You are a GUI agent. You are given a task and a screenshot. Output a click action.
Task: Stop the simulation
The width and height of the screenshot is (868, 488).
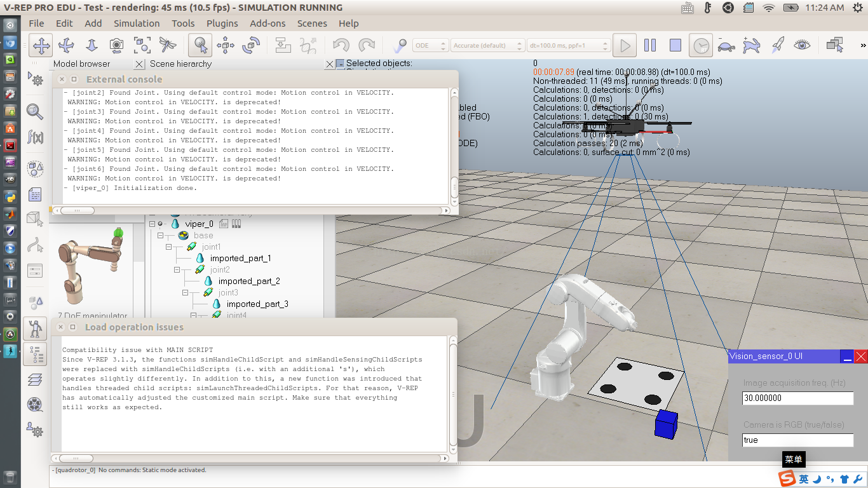tap(675, 45)
